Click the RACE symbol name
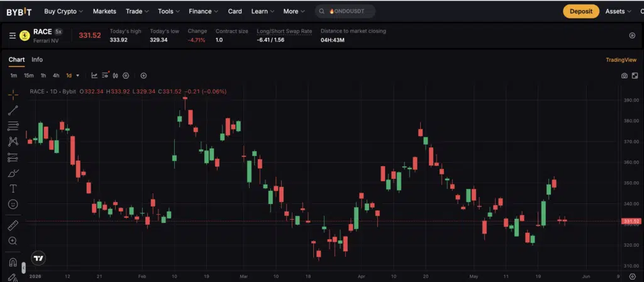644x282 pixels. pyautogui.click(x=43, y=31)
